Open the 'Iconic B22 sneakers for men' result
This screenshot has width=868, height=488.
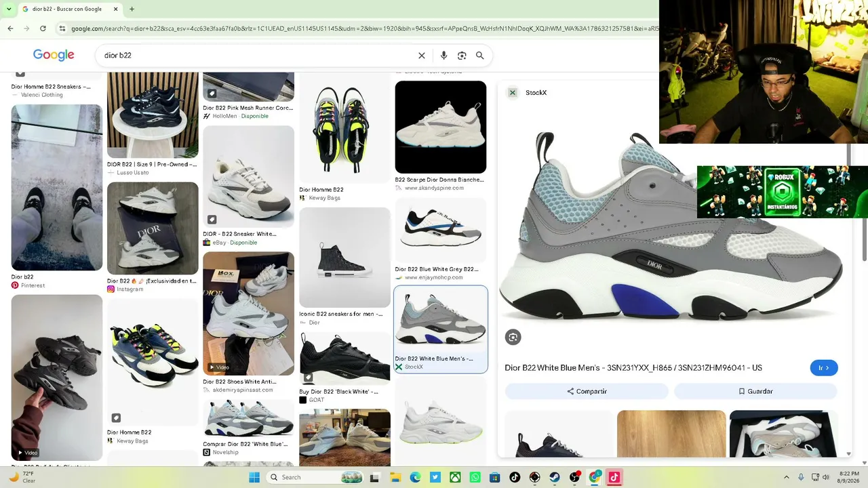(344, 258)
